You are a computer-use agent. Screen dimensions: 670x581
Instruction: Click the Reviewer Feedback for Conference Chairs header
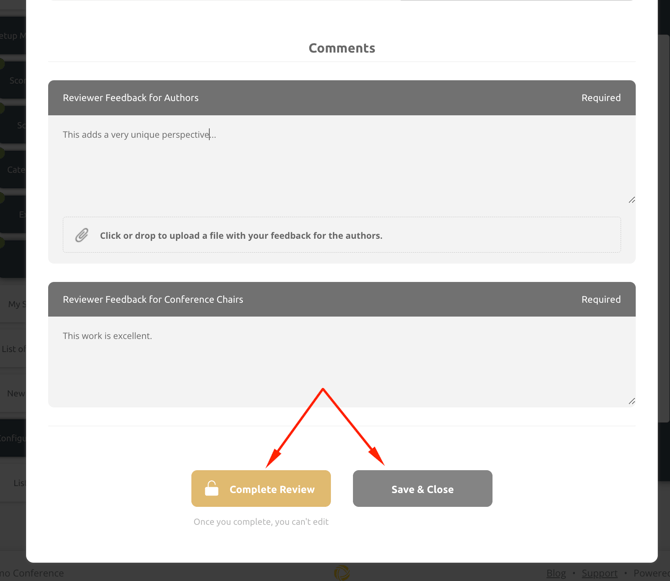[x=153, y=300]
